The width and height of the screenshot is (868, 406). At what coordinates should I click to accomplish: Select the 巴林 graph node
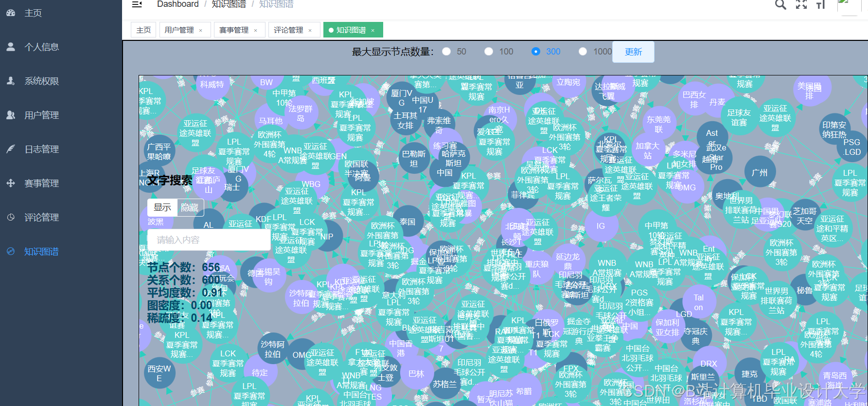pyautogui.click(x=416, y=373)
